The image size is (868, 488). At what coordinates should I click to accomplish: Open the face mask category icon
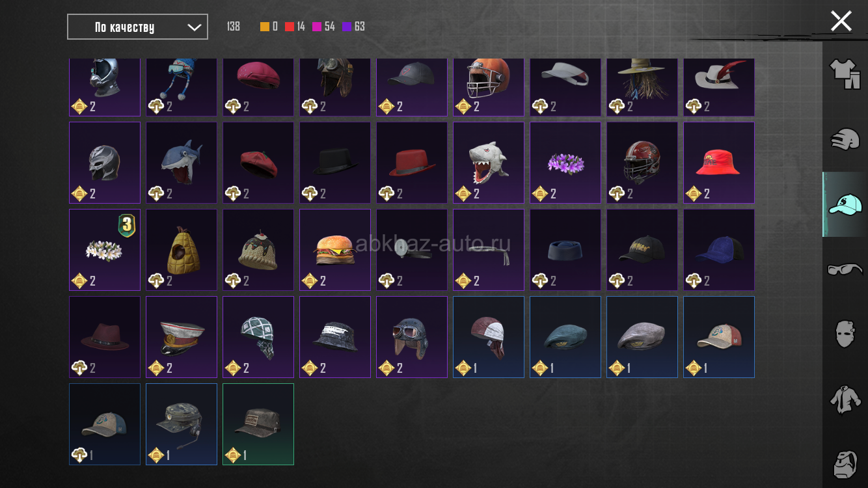[845, 334]
